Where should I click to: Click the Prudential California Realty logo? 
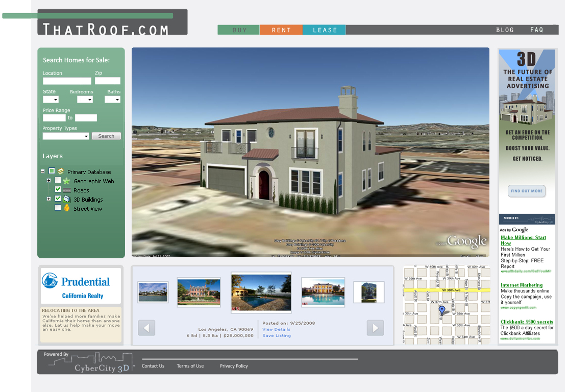point(81,286)
